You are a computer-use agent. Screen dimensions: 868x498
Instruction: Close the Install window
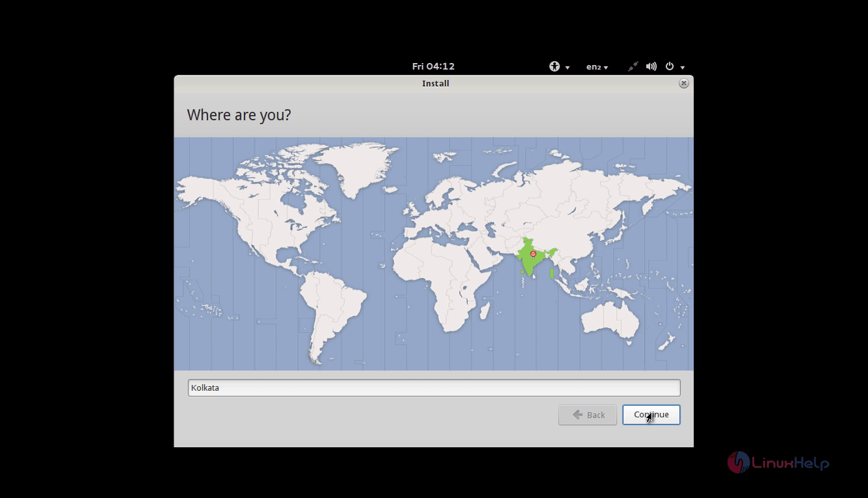683,83
